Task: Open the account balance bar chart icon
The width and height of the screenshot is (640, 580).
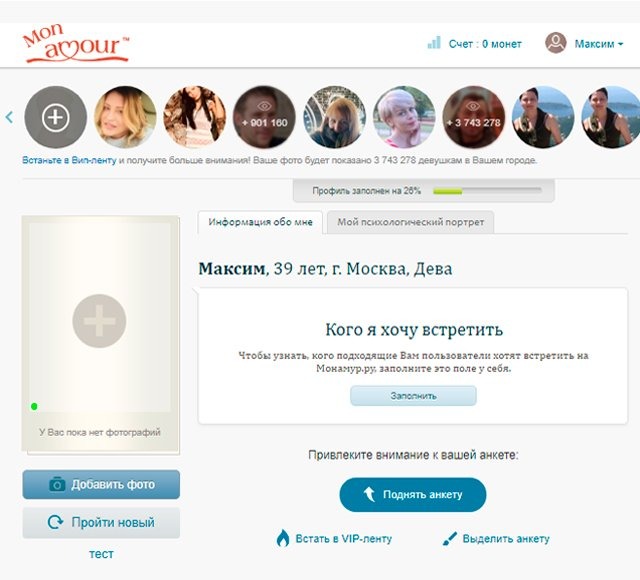Action: (x=434, y=42)
